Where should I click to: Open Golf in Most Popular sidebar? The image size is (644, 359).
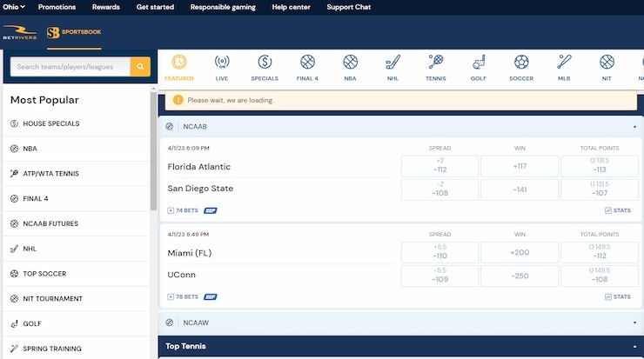(77, 323)
